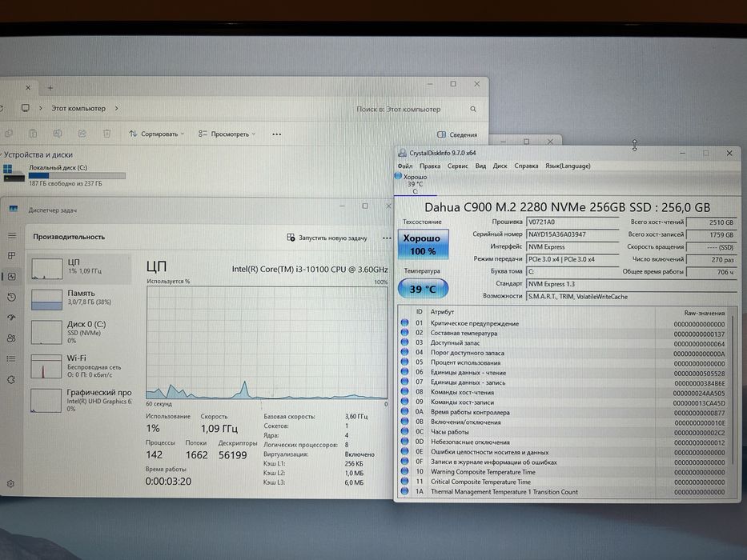747x560 pixels.
Task: Click Explorer toolbar more options dots
Action: [276, 134]
